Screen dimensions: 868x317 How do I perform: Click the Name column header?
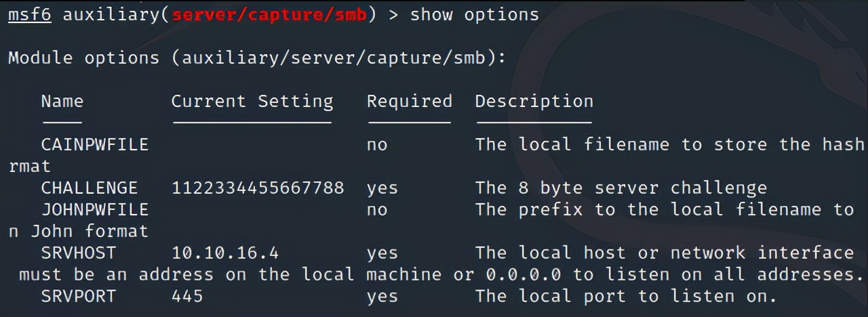(62, 102)
